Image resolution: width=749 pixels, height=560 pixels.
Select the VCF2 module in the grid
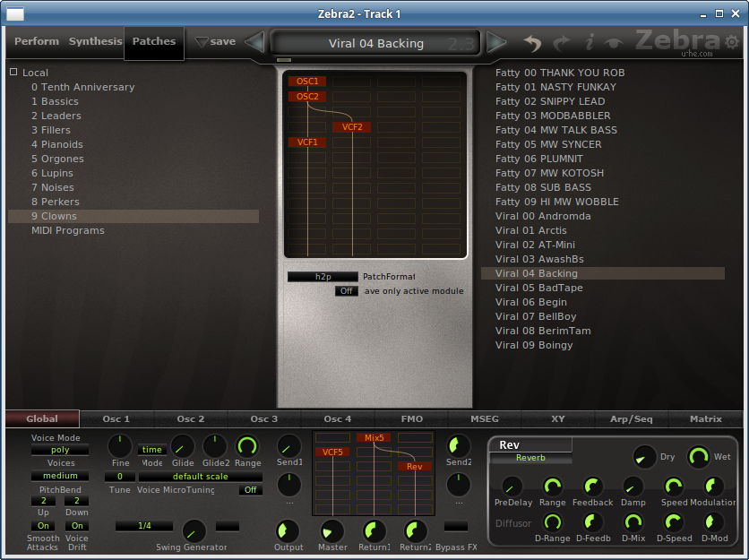pos(352,127)
